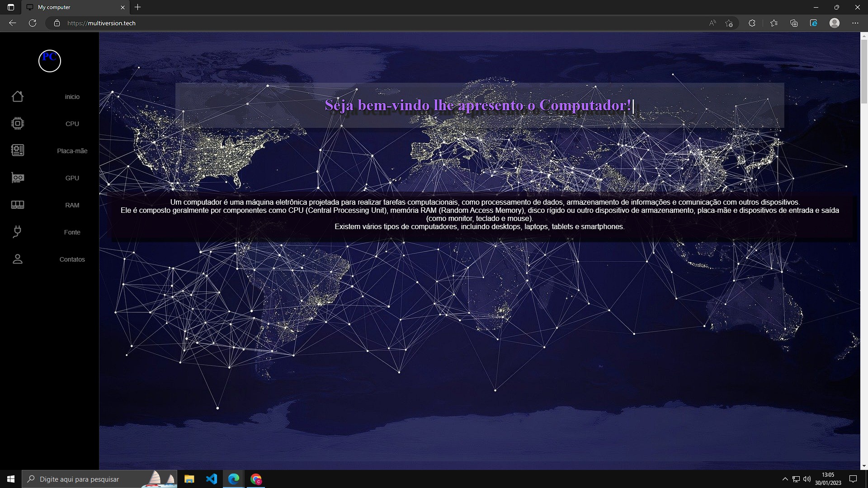
Task: Select the RAM sidebar icon
Action: [17, 204]
